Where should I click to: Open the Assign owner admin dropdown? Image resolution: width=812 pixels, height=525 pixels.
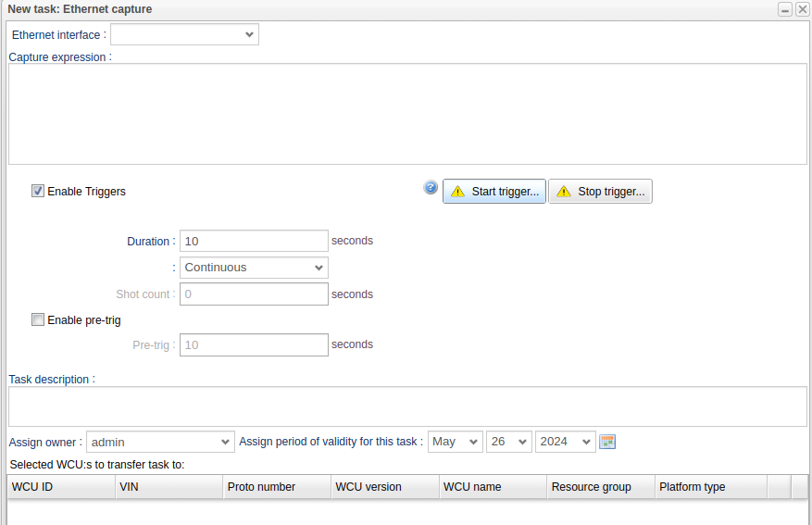[160, 442]
